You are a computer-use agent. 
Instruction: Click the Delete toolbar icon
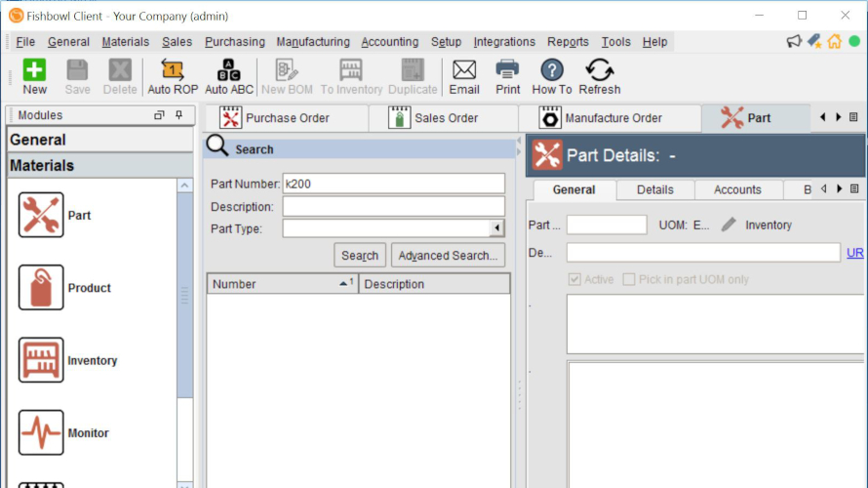click(120, 76)
